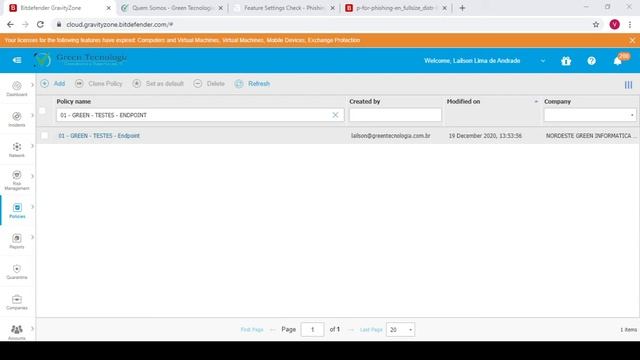Open the user account dropdown arrow
640x360 pixels.
tap(542, 61)
